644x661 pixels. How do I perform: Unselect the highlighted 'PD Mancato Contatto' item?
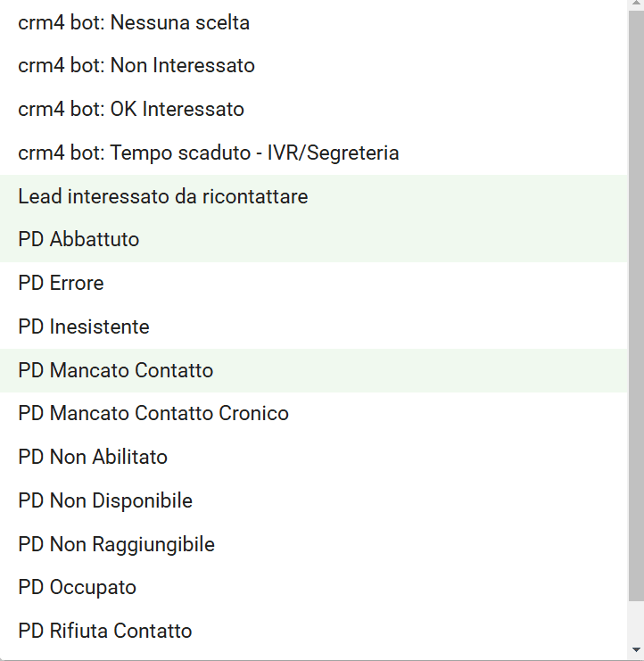(x=314, y=370)
